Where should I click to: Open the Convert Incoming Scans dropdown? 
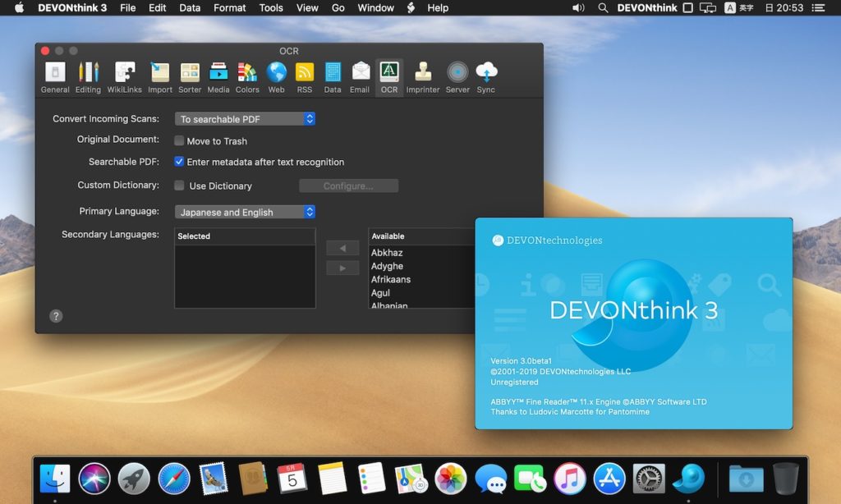coord(244,118)
